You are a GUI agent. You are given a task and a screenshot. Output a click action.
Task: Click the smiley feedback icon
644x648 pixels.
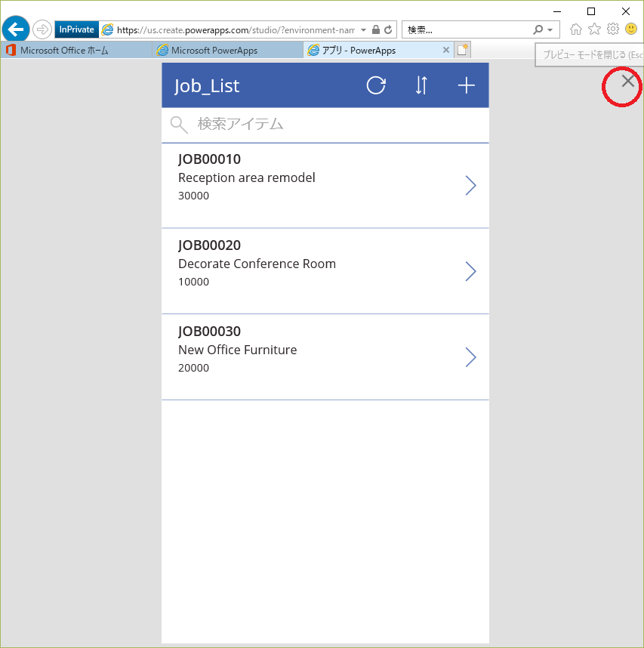[x=630, y=29]
